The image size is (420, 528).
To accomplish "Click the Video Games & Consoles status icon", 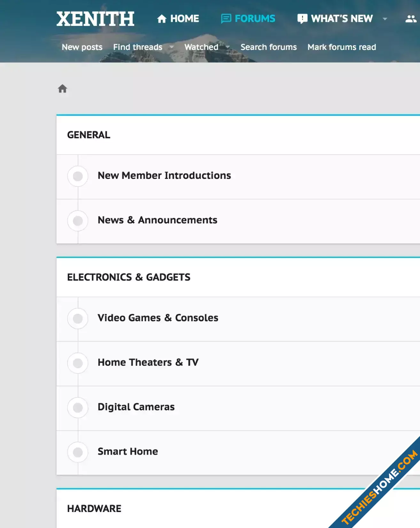I will (78, 318).
